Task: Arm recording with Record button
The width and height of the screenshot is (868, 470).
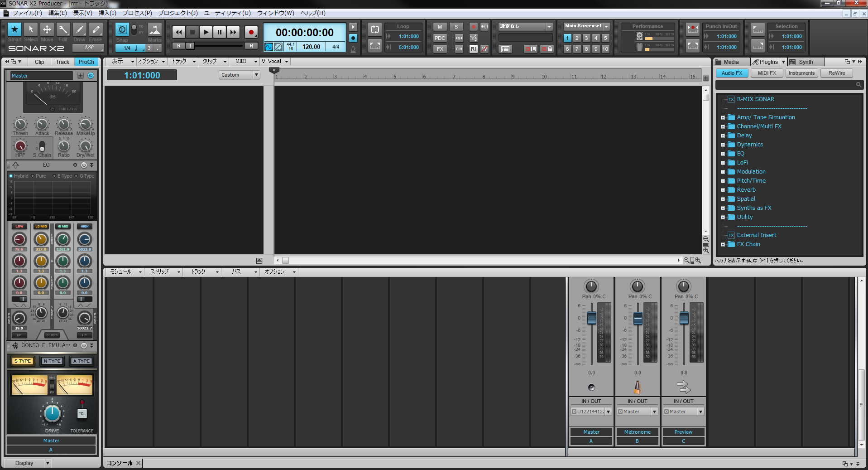Action: (251, 32)
